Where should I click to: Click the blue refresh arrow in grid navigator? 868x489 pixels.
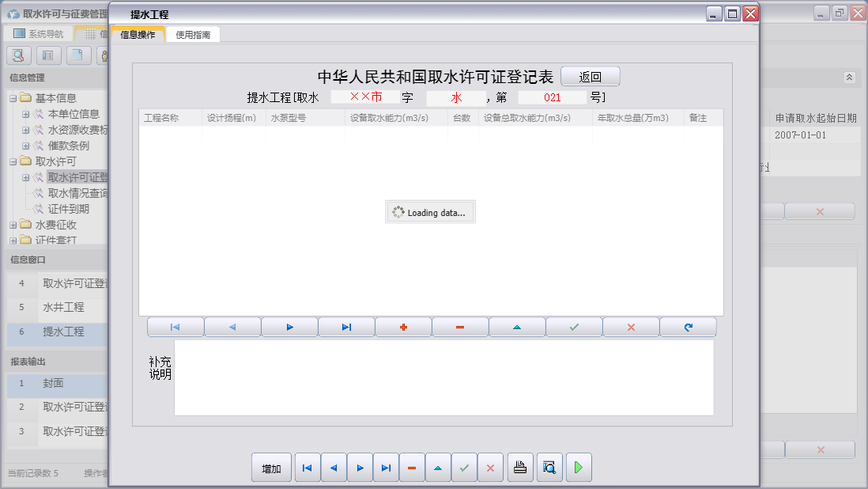(688, 328)
